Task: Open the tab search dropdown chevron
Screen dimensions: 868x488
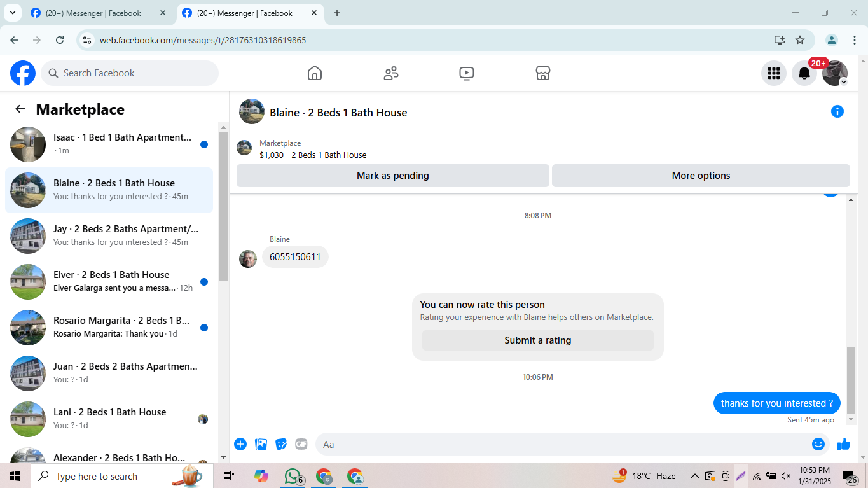Action: pos(12,13)
